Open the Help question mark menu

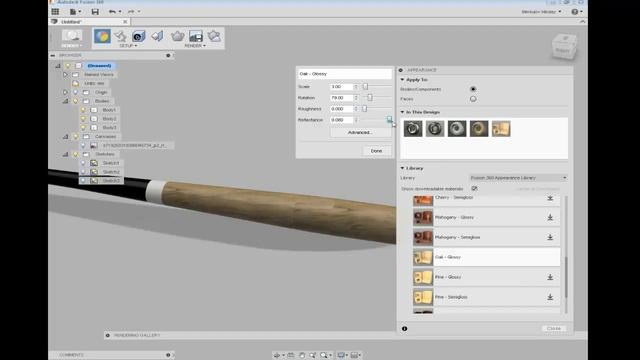[x=576, y=12]
